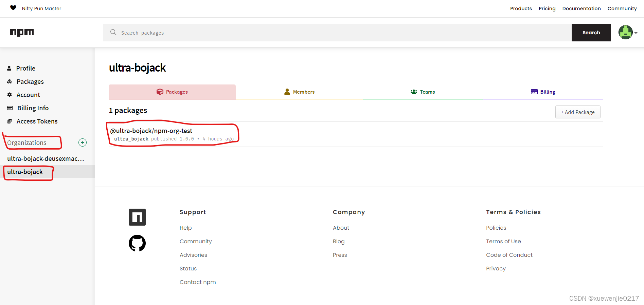
Task: Open Profile in the sidebar
Action: click(x=25, y=68)
